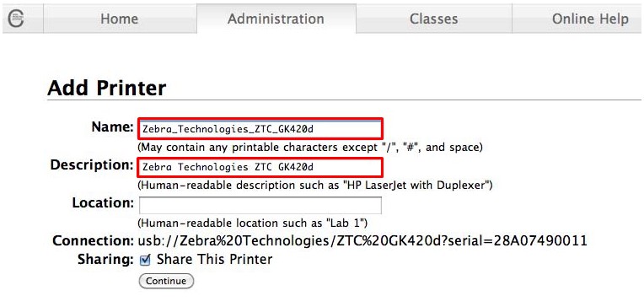The width and height of the screenshot is (644, 307).
Task: Open the Home tab
Action: [120, 19]
